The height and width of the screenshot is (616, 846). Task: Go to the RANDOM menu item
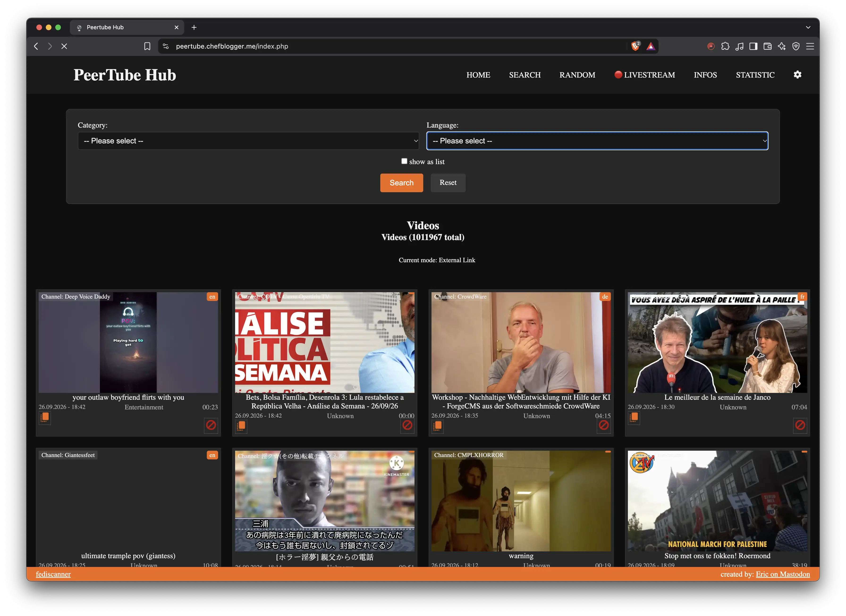pos(577,75)
